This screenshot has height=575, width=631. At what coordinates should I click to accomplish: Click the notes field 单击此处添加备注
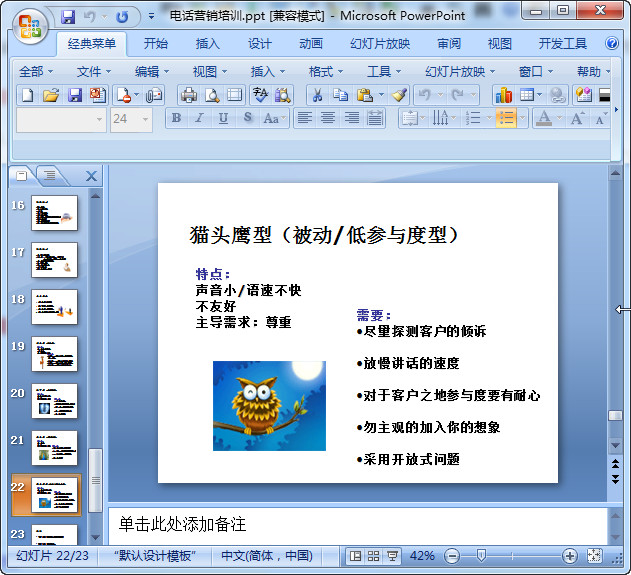click(x=357, y=525)
